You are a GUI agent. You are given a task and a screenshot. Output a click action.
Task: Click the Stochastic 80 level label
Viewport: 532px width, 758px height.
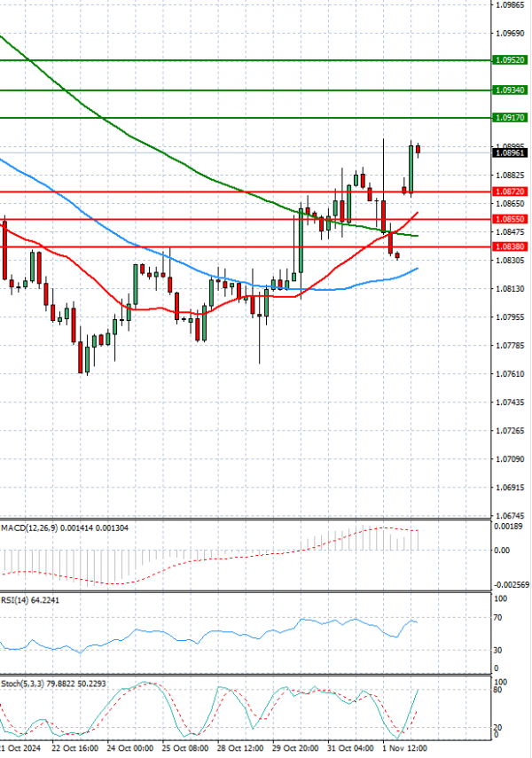497,691
